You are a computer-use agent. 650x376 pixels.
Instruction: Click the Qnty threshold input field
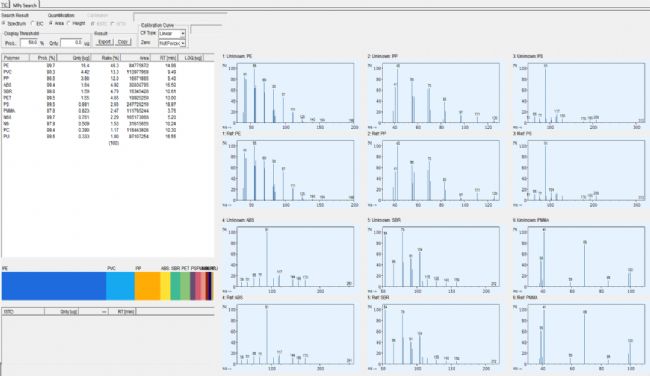click(x=71, y=43)
